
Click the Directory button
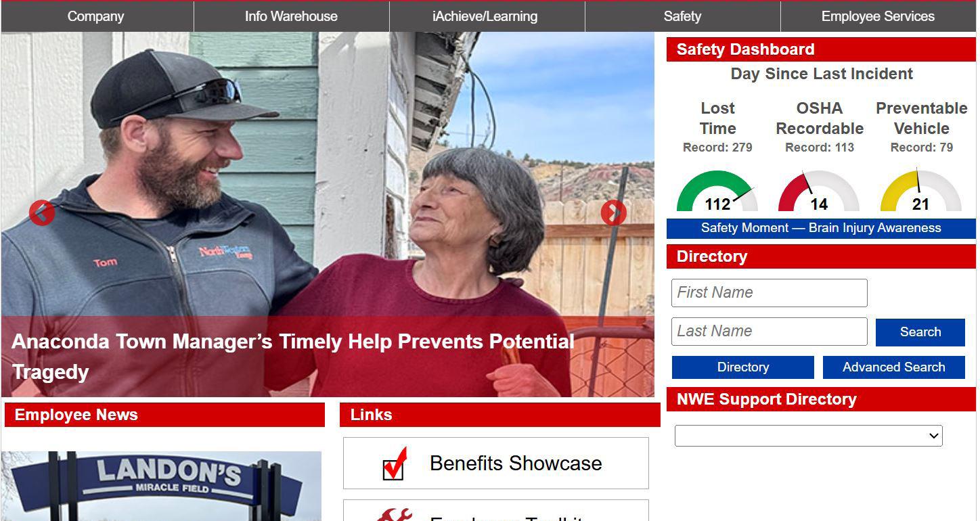pos(743,367)
